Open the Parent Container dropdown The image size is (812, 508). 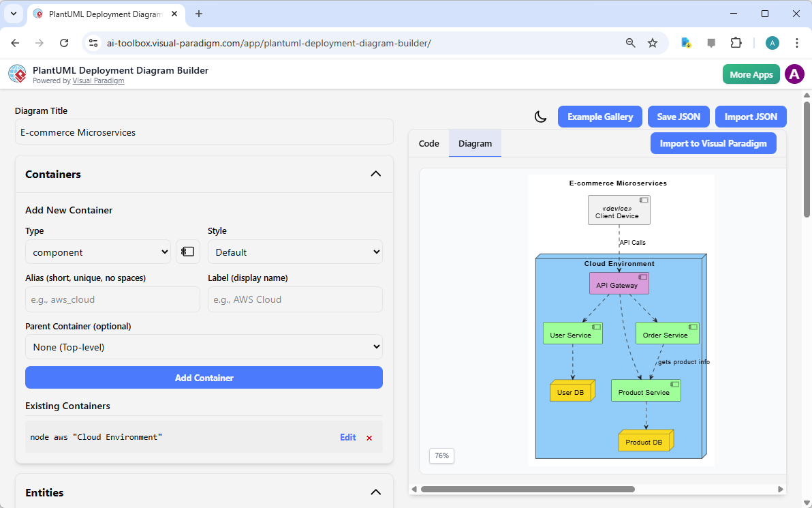pyautogui.click(x=204, y=346)
